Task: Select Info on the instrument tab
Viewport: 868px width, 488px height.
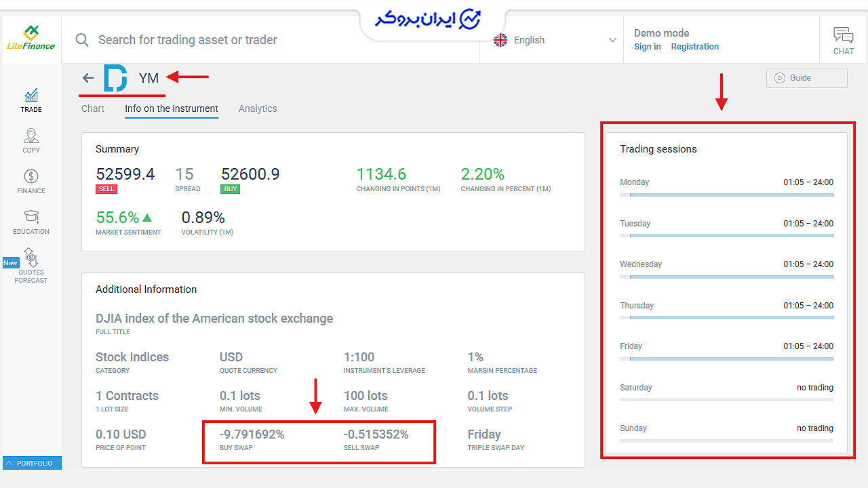Action: 172,108
